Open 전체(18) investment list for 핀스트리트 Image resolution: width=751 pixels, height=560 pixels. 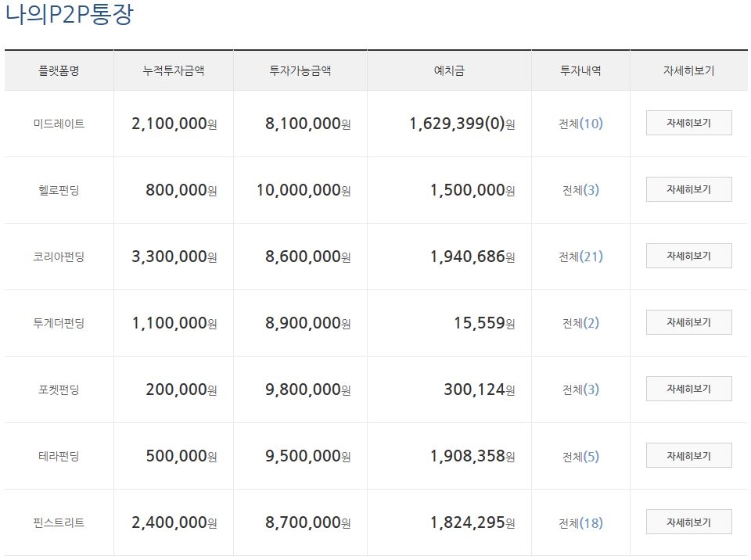point(580,522)
